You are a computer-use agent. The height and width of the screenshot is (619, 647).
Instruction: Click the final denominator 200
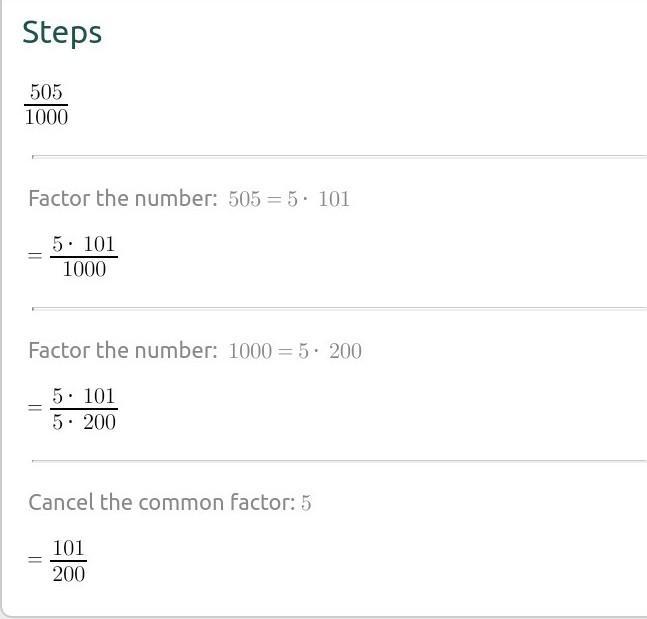[69, 573]
